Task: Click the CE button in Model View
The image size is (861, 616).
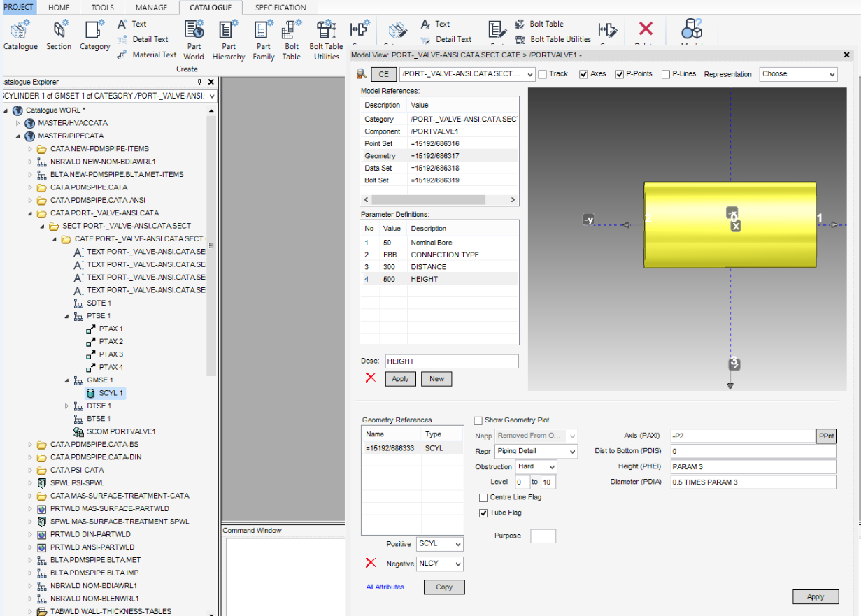Action: pyautogui.click(x=383, y=73)
